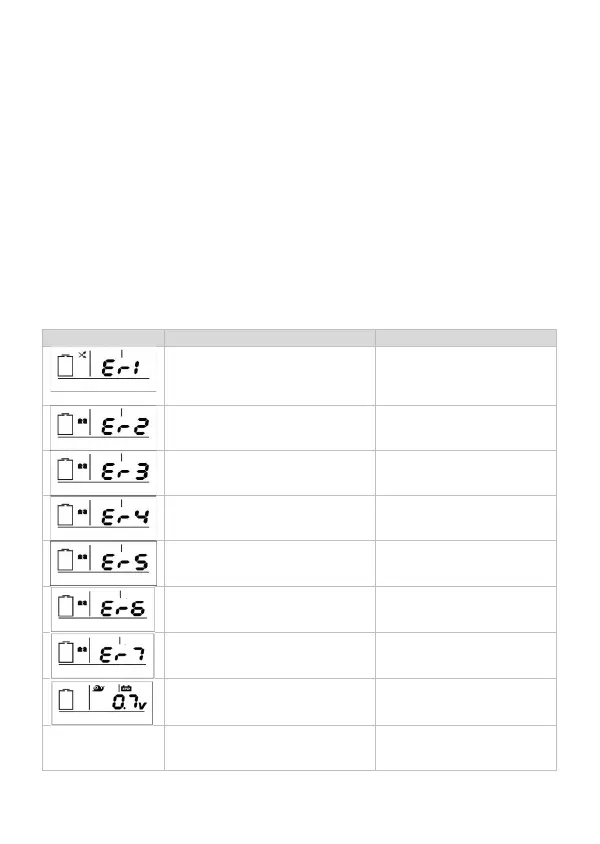
Task: Click the empty middle cell beside Er4
Action: point(269,517)
